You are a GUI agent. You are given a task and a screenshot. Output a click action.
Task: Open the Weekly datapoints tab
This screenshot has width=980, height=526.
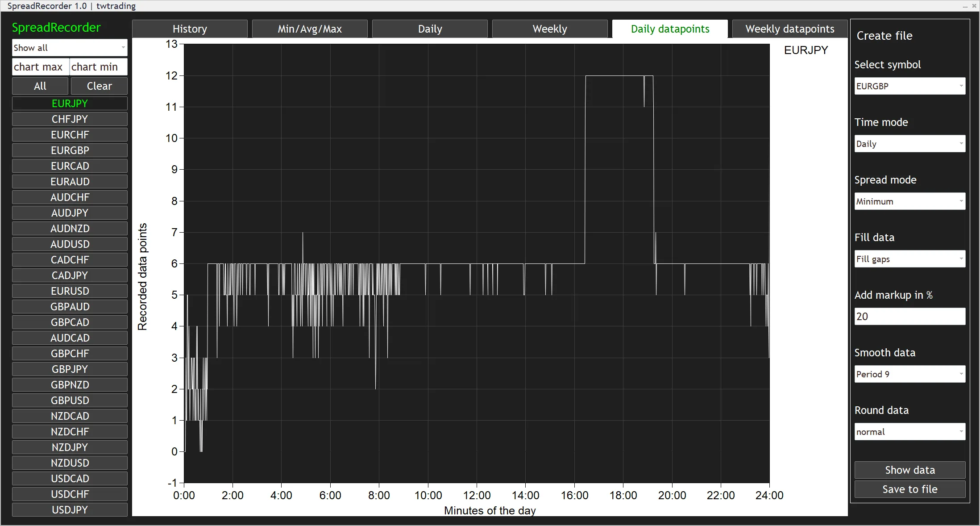(790, 29)
